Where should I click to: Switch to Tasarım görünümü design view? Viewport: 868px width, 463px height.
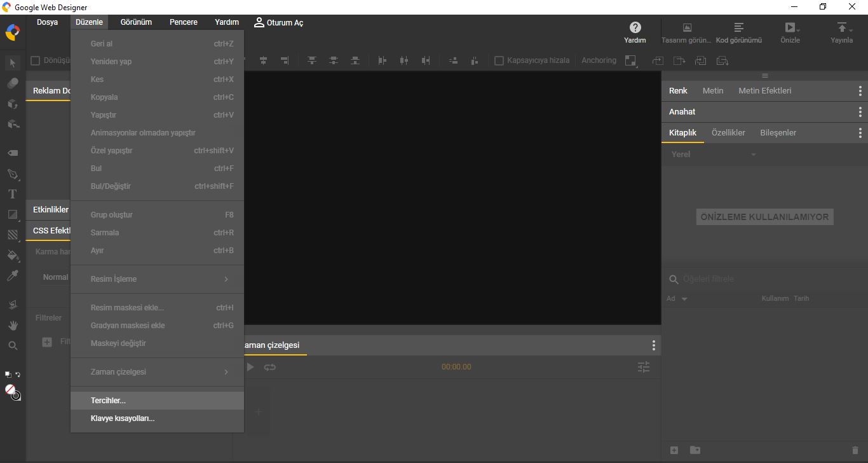tap(686, 33)
